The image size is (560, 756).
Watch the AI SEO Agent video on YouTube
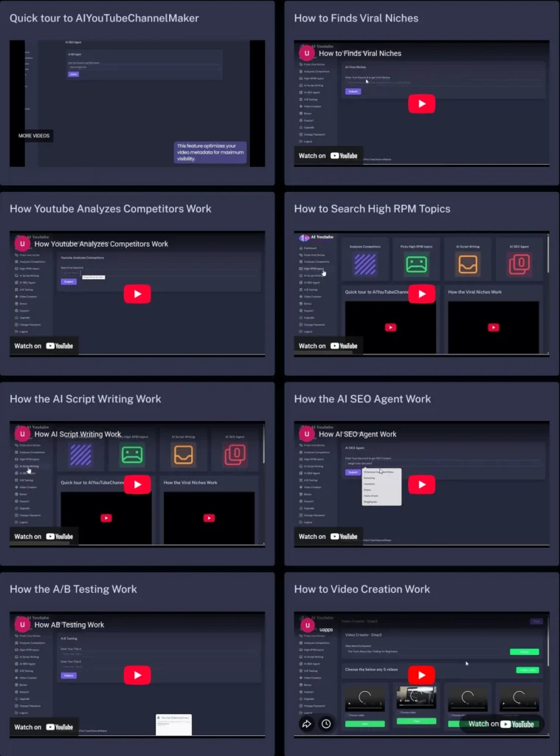pos(328,537)
